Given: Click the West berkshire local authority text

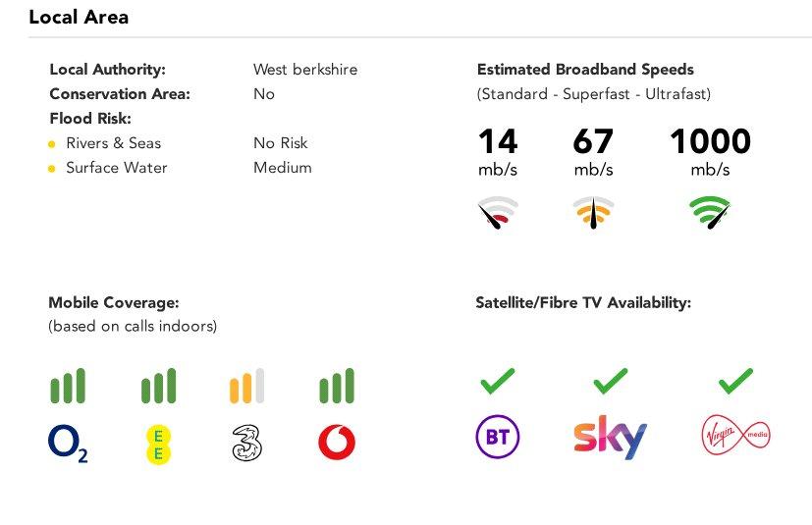Looking at the screenshot, I should 305,70.
